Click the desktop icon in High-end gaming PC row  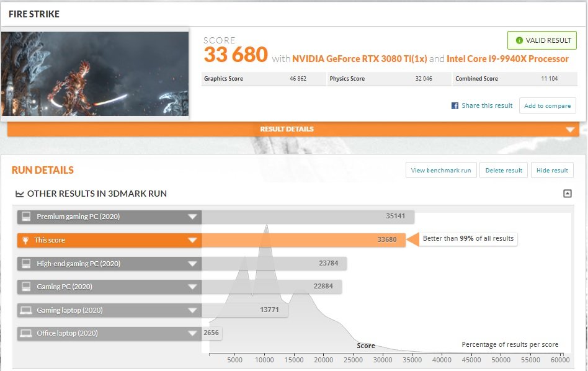coord(26,263)
